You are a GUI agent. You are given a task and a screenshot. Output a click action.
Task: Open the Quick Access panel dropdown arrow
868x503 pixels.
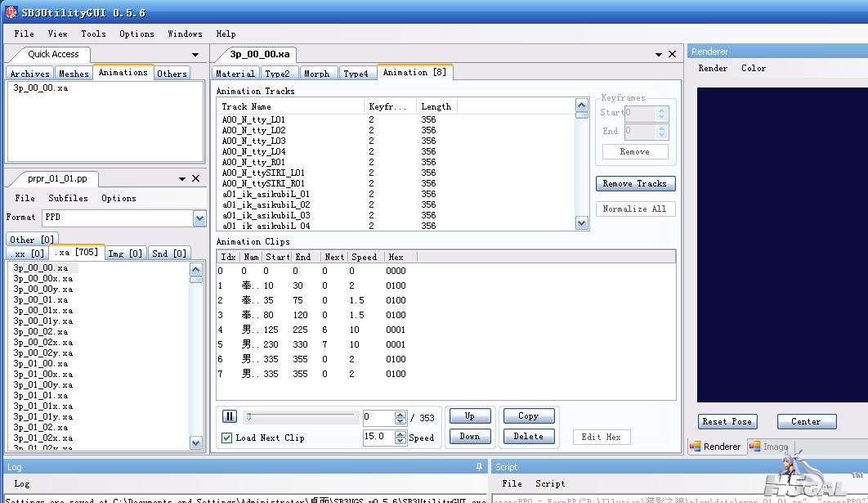(x=195, y=55)
